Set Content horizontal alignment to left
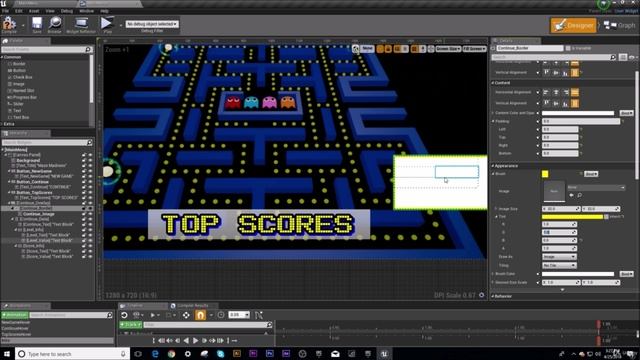This screenshot has width=640, height=360. pyautogui.click(x=546, y=93)
